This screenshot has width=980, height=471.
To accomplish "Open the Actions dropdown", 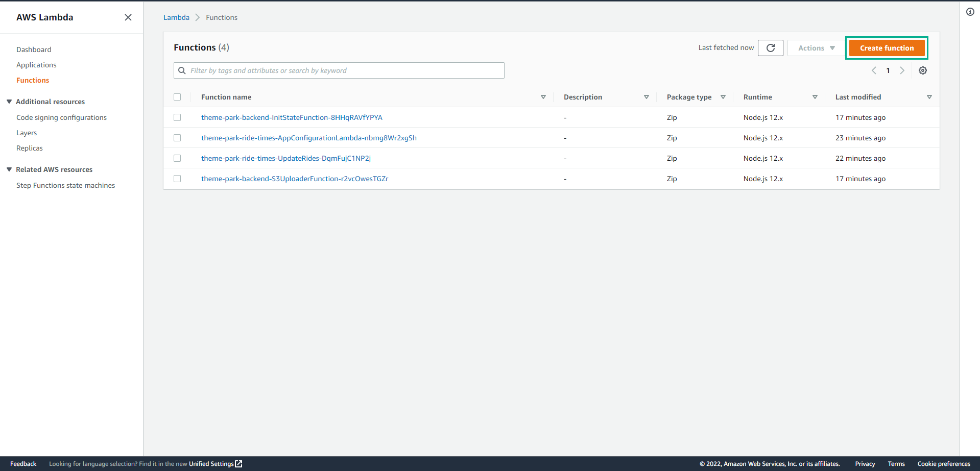I will (x=816, y=48).
